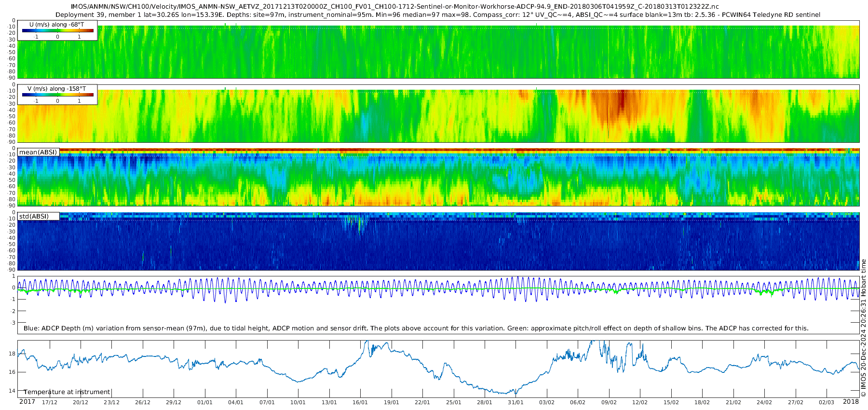
Task: Click the 'Temperature at instrument' label
Action: 67,392
